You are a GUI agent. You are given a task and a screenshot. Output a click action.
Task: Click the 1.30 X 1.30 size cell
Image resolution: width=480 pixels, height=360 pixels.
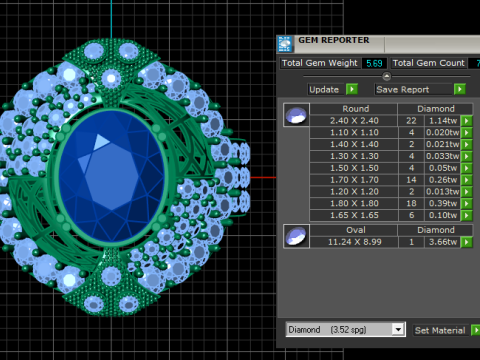tap(354, 156)
